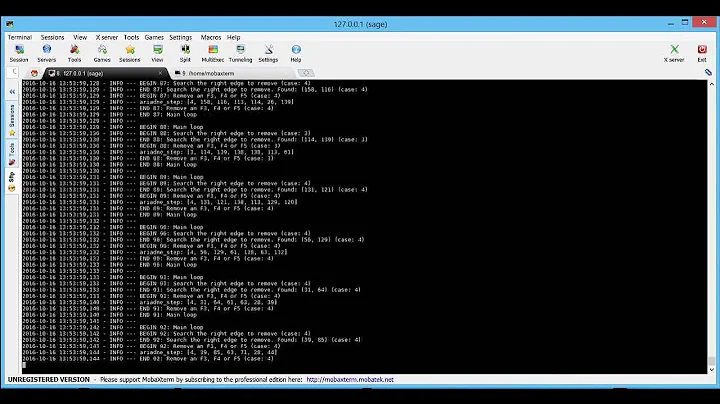Collapse the sidebar with double-arrow icon
The width and height of the screenshot is (720, 404).
tap(12, 92)
